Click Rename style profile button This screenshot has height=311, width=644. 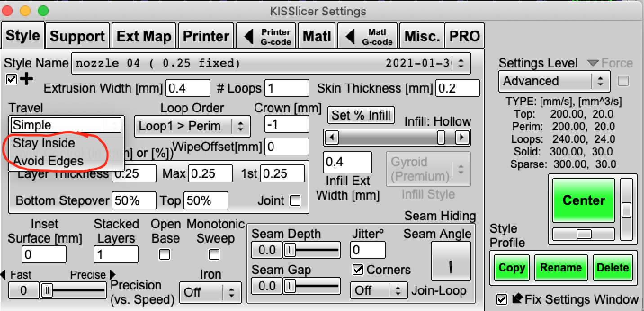560,268
